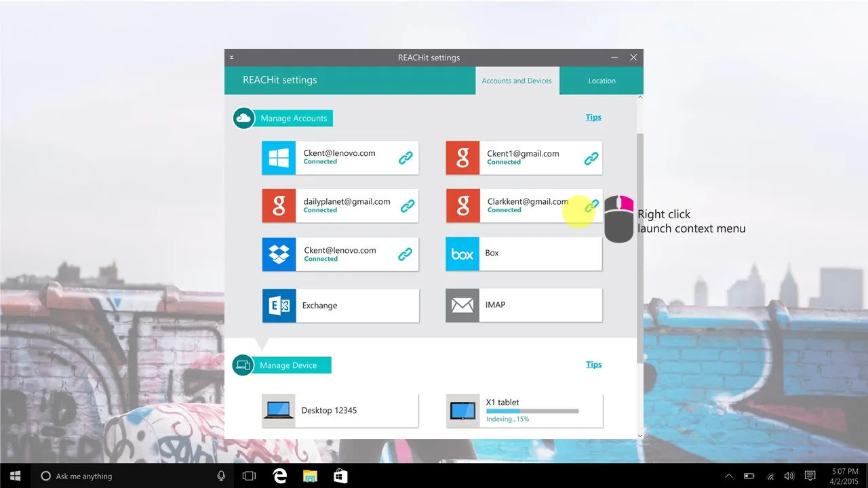Click Connected status under Ckent1@gmail.com
Viewport: 868px width, 488px height.
[504, 163]
